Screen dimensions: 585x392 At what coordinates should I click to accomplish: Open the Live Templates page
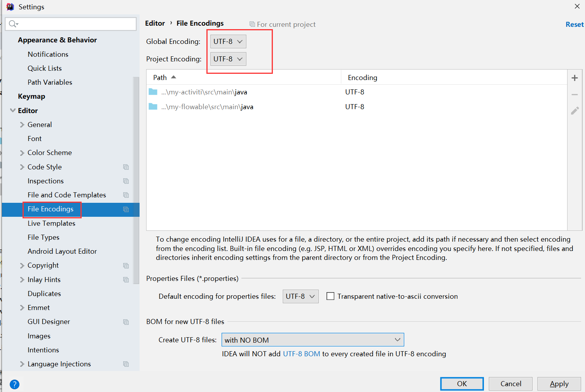tap(51, 223)
